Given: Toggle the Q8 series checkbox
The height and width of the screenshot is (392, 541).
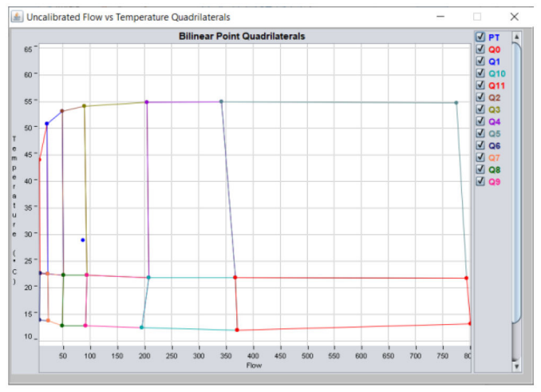Looking at the screenshot, I should 480,169.
